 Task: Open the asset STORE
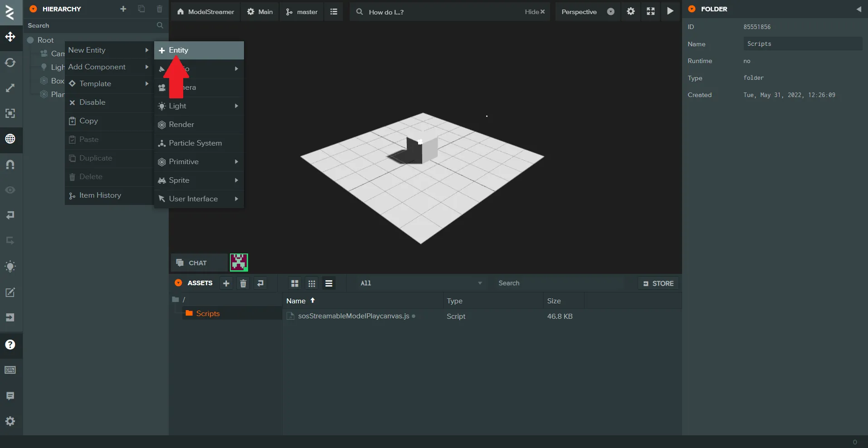tap(658, 283)
